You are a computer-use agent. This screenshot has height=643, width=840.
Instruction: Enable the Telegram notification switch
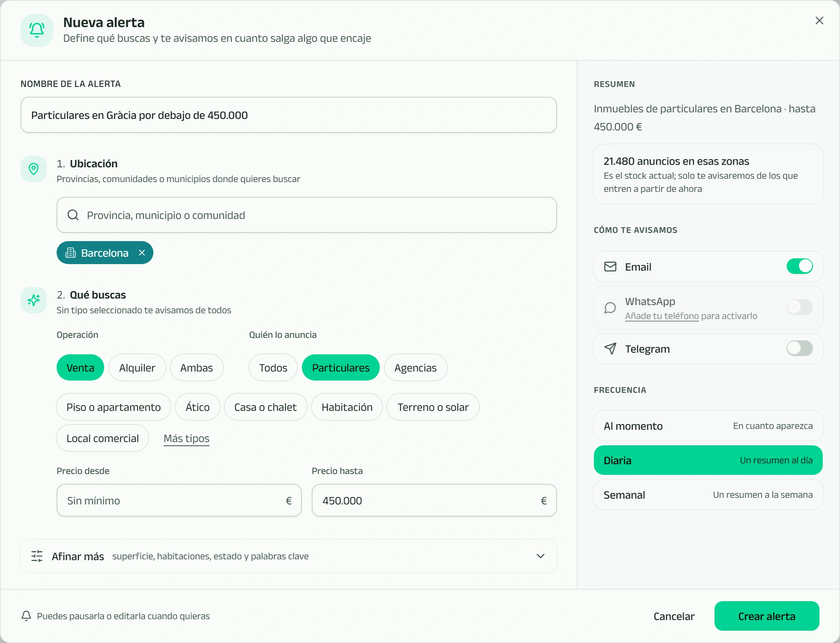(x=799, y=348)
